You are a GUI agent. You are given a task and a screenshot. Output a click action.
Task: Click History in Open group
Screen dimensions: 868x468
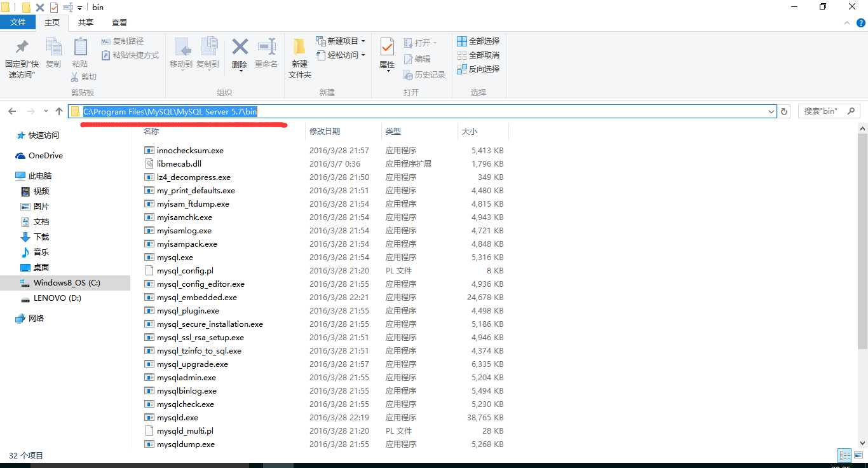tap(424, 75)
